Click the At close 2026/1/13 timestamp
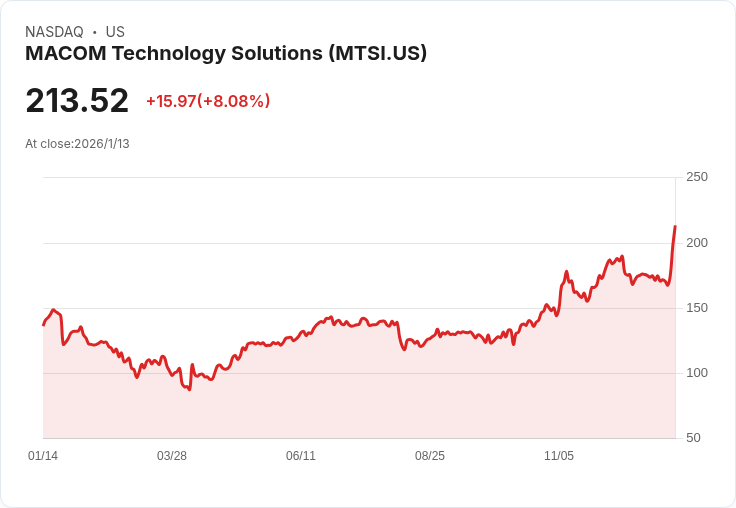The height and width of the screenshot is (508, 736). 77,144
